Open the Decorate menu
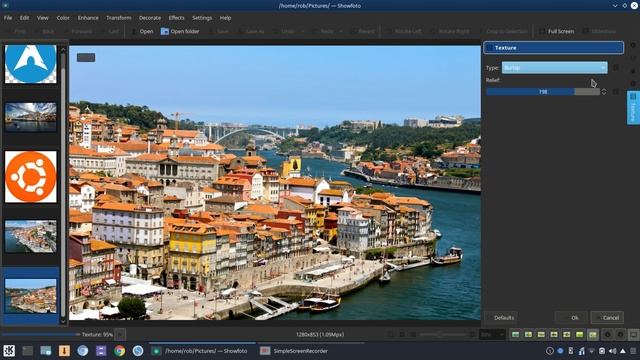The height and width of the screenshot is (360, 640). pyautogui.click(x=150, y=18)
